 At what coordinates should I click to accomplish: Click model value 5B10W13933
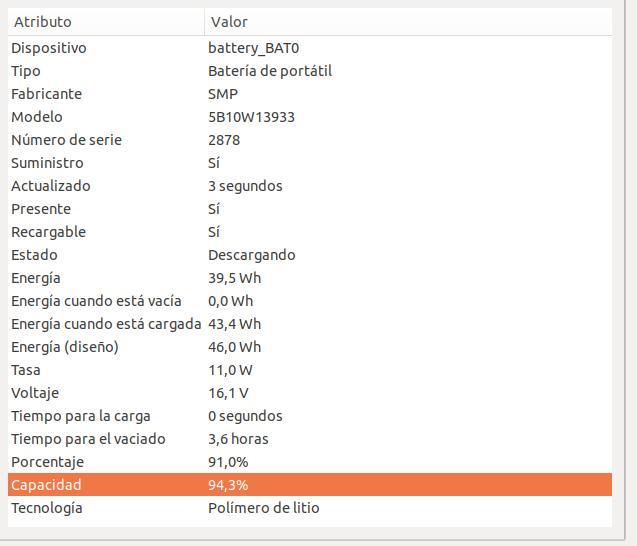[251, 117]
